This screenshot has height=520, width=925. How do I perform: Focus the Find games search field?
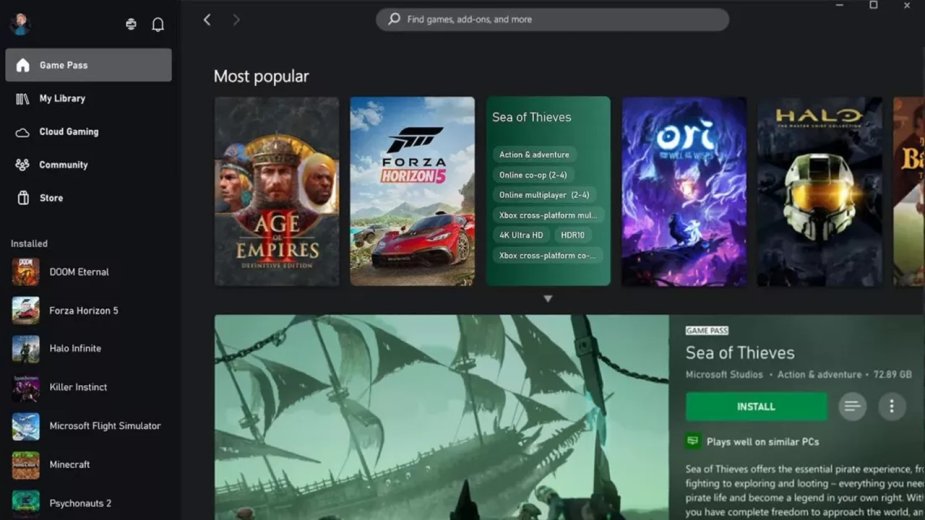coord(552,19)
